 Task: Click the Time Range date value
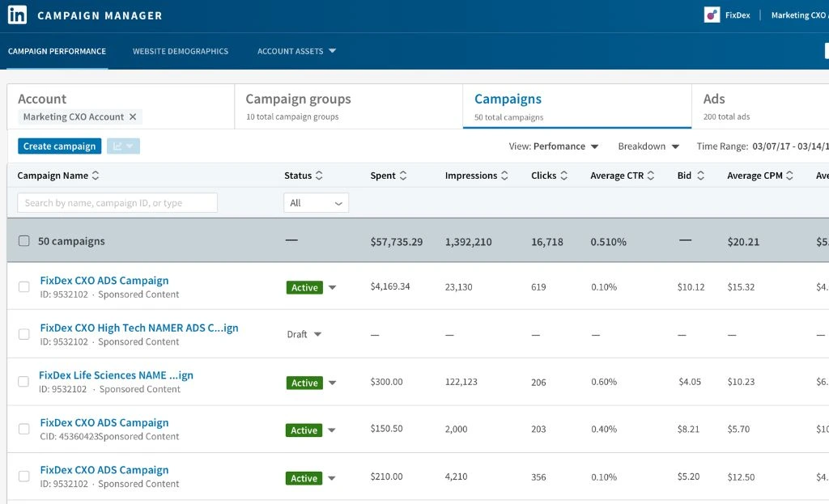(x=790, y=146)
